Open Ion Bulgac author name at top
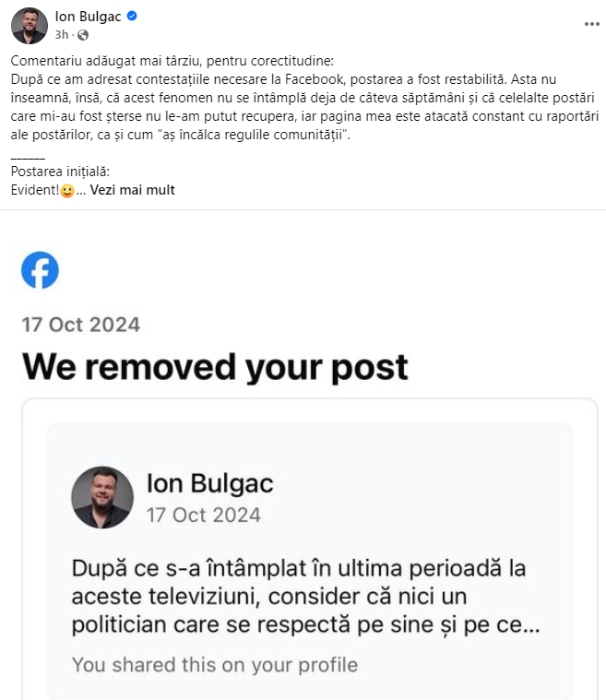This screenshot has width=606, height=700. (x=89, y=17)
